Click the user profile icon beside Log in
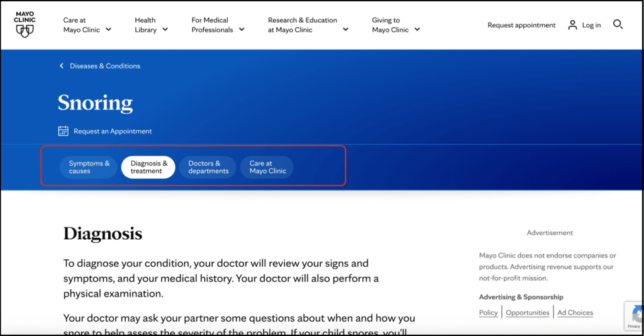This screenshot has width=644, height=336. (x=572, y=25)
